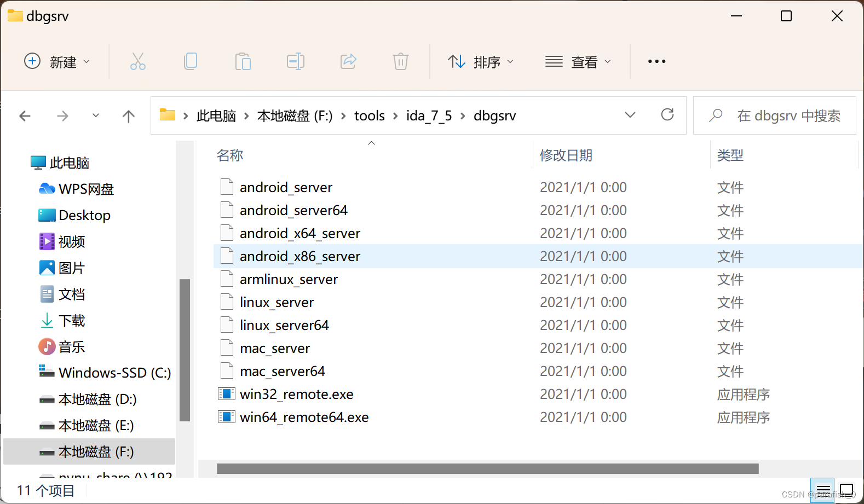The width and height of the screenshot is (864, 504).
Task: Select the android_x86_server file
Action: [x=300, y=256]
